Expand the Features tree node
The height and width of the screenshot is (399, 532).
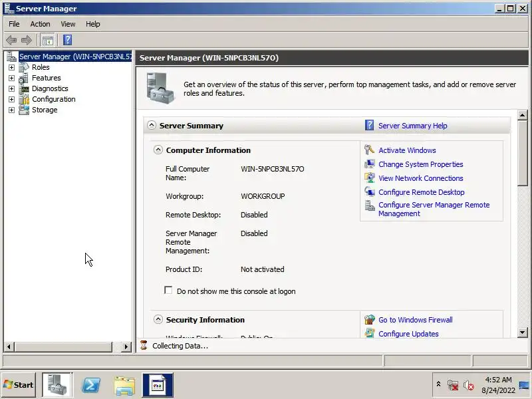coord(11,78)
